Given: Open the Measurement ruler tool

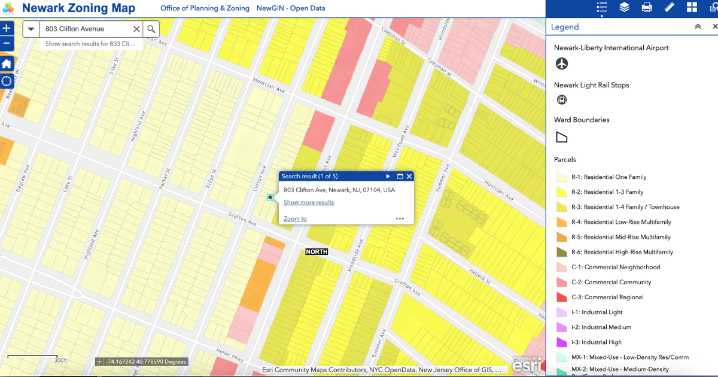Looking at the screenshot, I should click(x=669, y=8).
